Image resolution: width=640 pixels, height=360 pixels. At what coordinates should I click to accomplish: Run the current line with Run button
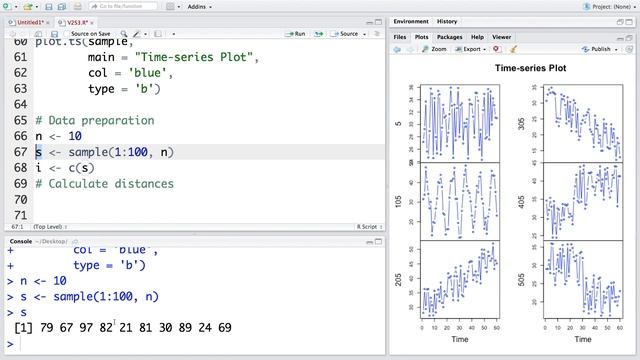pos(296,34)
